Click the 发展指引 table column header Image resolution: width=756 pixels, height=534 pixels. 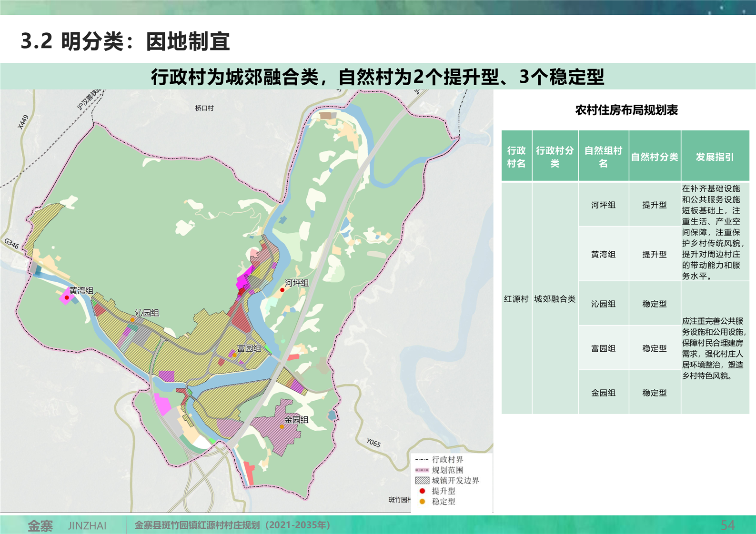point(715,157)
